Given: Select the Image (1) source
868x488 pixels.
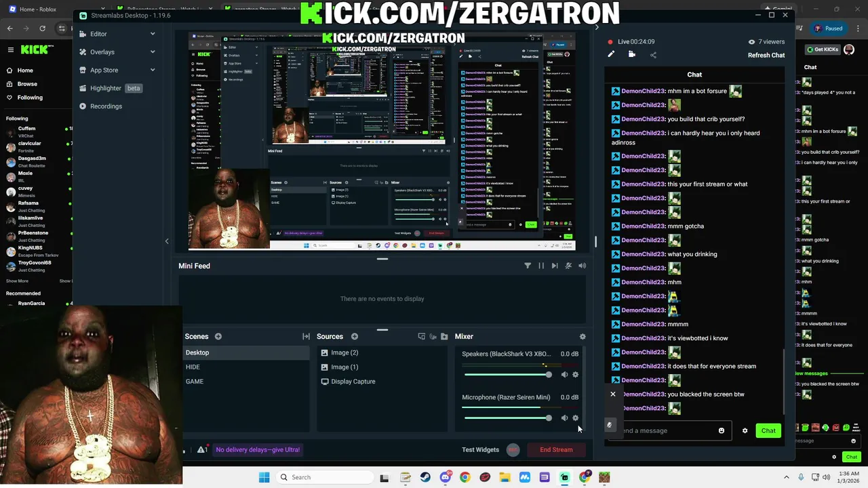Looking at the screenshot, I should pyautogui.click(x=383, y=367).
